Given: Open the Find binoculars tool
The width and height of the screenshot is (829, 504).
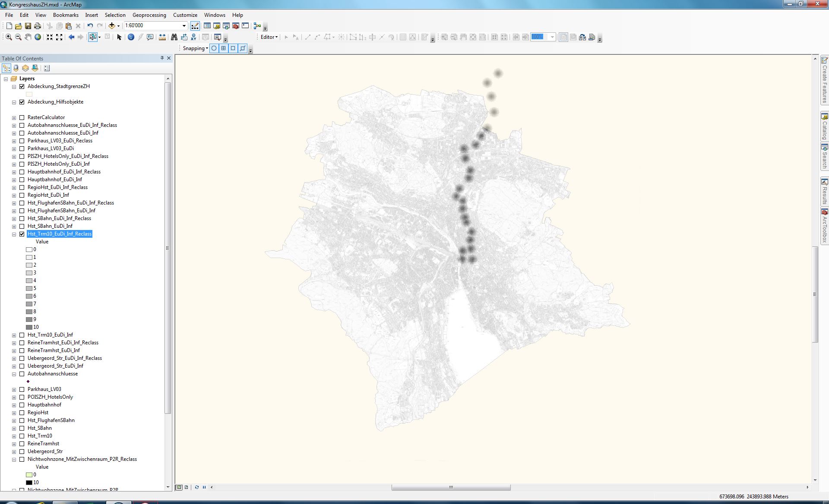Looking at the screenshot, I should (x=174, y=37).
